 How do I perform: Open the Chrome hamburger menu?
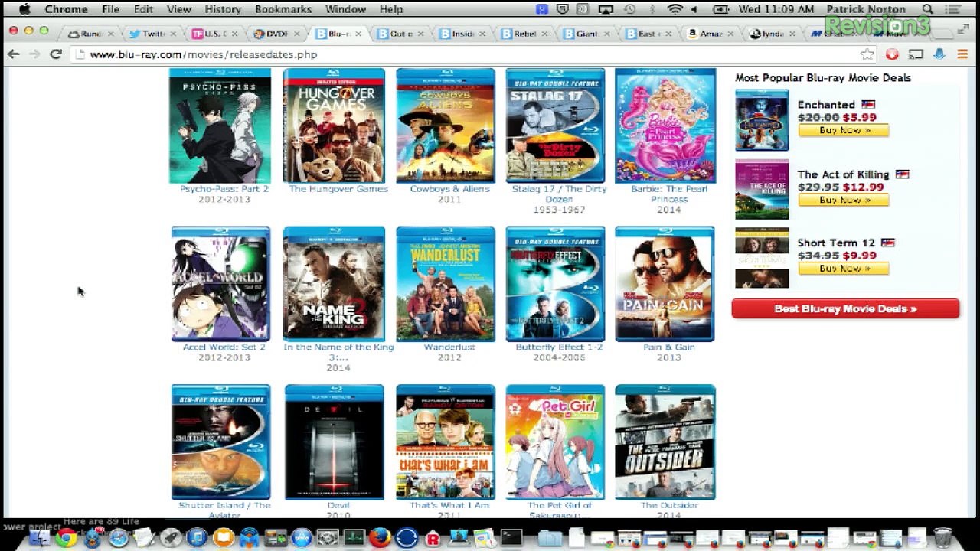click(x=964, y=54)
